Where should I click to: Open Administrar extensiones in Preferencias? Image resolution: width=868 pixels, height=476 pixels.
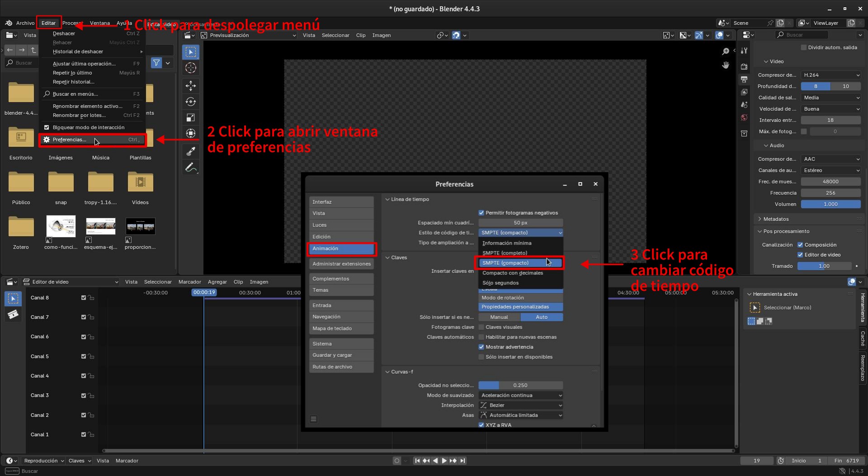pos(341,264)
